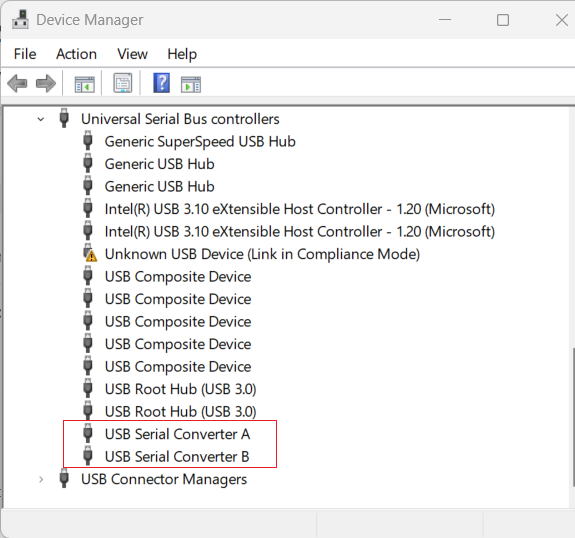Click the Forward arrow toolbar icon
The image size is (575, 538).
(x=46, y=84)
